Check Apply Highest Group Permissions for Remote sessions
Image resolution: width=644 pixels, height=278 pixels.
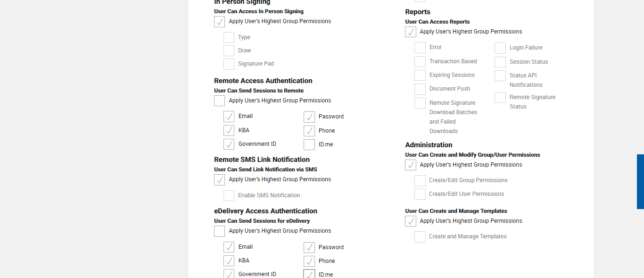220,101
